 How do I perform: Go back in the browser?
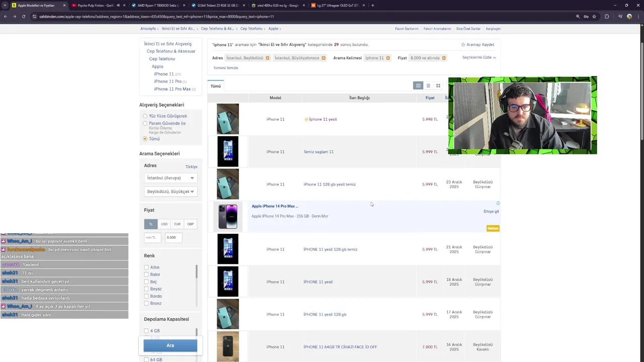[x=6, y=16]
